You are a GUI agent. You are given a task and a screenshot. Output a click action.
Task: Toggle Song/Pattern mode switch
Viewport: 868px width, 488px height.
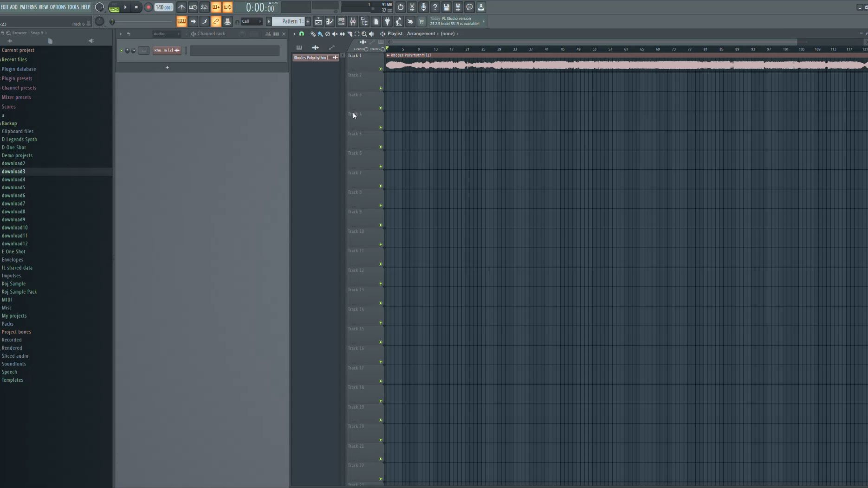114,7
